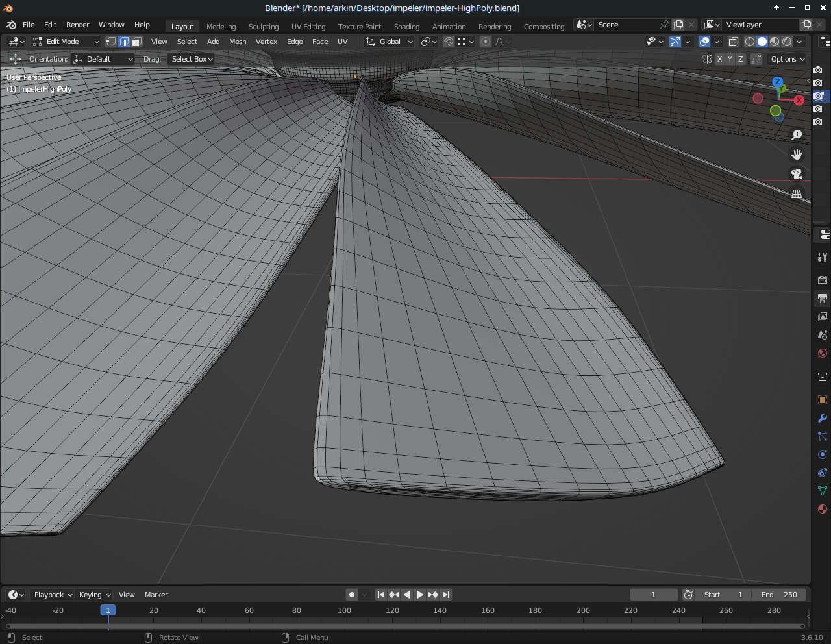The image size is (831, 644).
Task: Open the Scene properties tab
Action: [822, 335]
